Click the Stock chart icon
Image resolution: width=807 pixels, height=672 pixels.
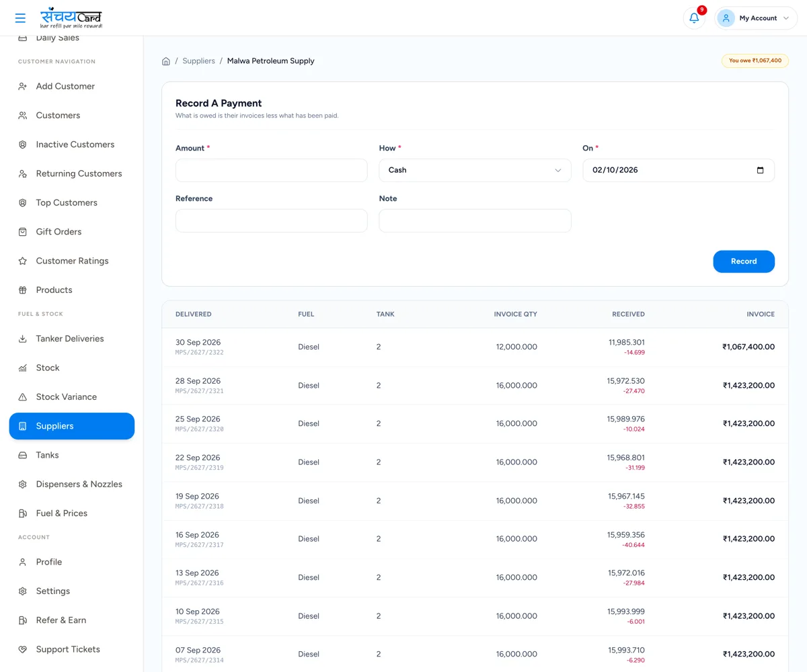(22, 368)
